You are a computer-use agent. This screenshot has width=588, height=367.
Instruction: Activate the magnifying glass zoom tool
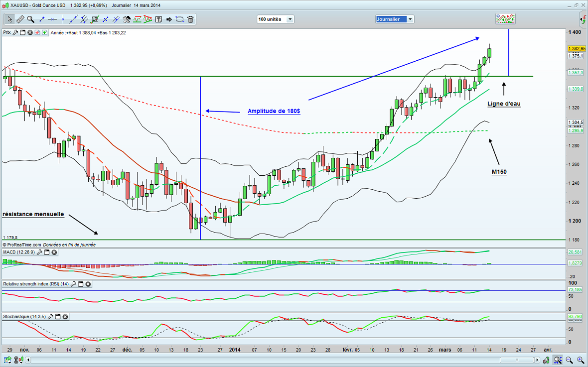click(x=31, y=19)
